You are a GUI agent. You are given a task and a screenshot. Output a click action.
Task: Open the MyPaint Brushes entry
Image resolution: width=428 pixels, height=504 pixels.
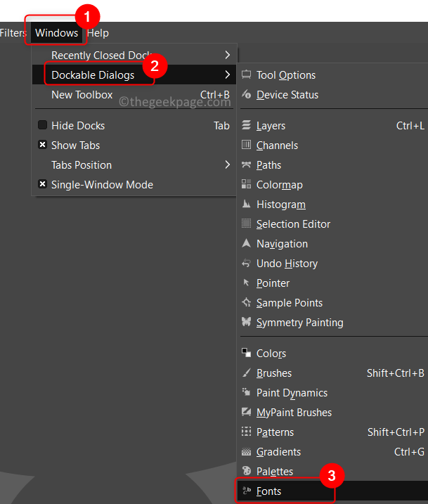point(333,412)
